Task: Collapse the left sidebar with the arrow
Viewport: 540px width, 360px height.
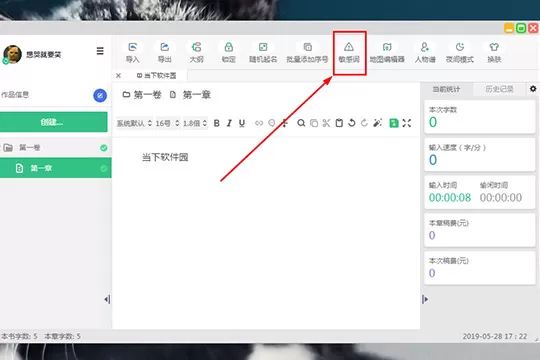Action: coord(107,299)
